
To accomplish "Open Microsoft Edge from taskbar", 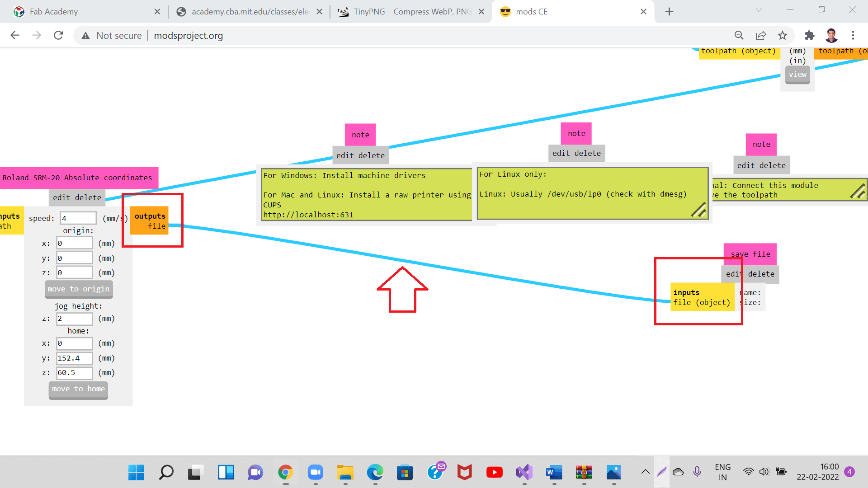I will tap(375, 473).
